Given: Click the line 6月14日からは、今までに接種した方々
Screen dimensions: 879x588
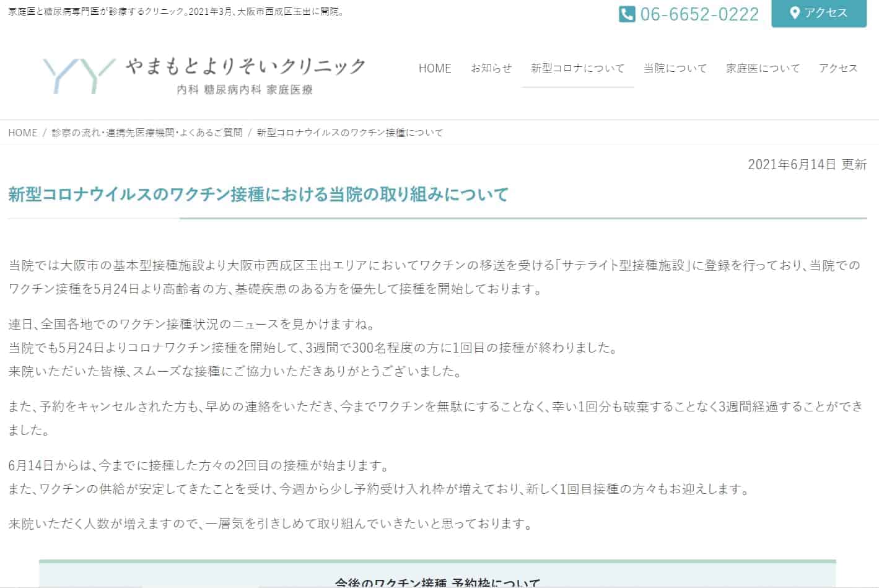Looking at the screenshot, I should pos(199,465).
